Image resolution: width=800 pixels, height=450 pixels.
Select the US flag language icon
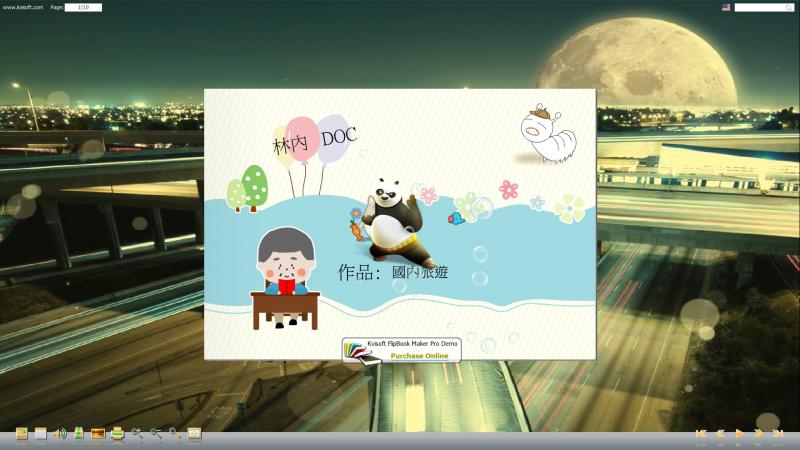726,7
